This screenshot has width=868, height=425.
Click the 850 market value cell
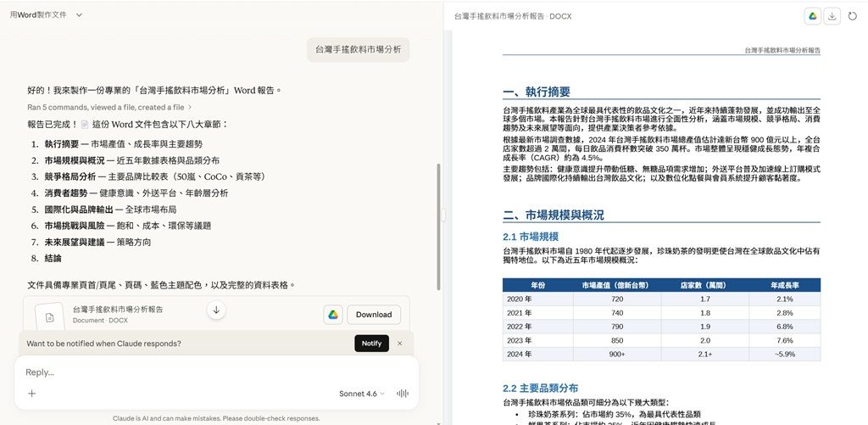617,340
